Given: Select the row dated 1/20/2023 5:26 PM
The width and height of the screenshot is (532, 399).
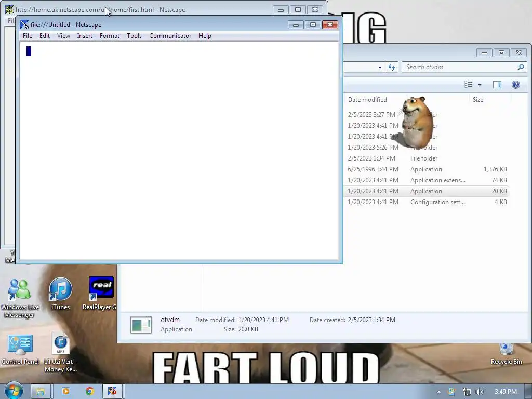Looking at the screenshot, I should (x=427, y=148).
